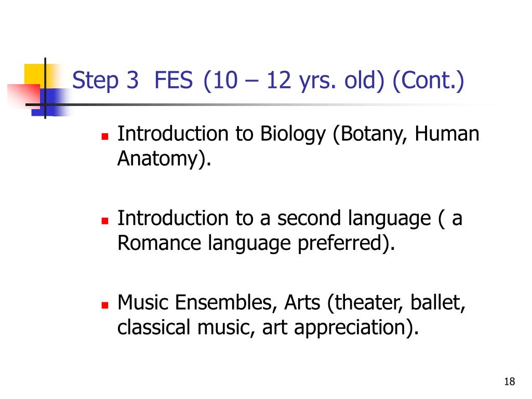Click the text 'Introduction to Biology'
This screenshot has width=532, height=399.
(221, 134)
